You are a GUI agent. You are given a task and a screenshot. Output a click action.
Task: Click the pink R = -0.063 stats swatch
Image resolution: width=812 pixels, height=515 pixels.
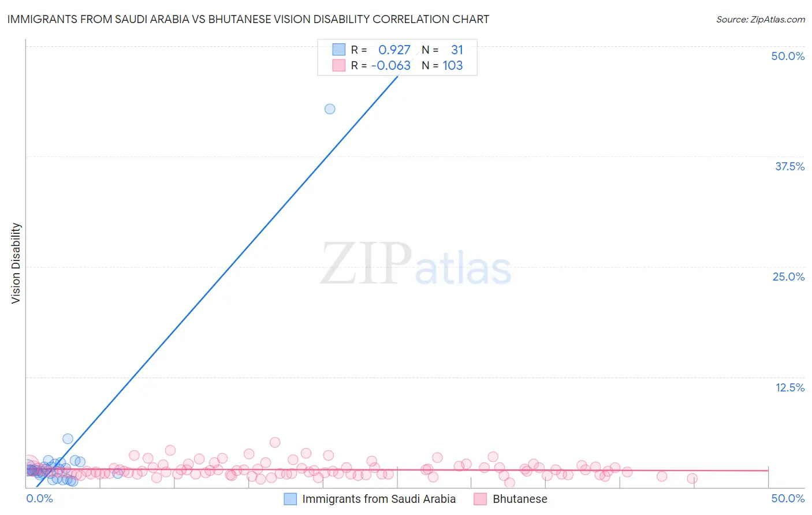pyautogui.click(x=338, y=65)
